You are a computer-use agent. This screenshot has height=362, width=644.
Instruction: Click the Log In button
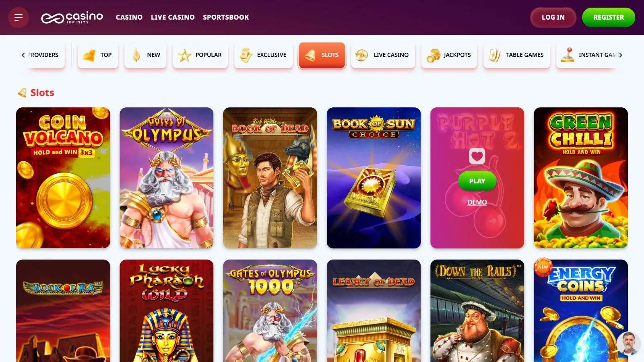(x=553, y=17)
